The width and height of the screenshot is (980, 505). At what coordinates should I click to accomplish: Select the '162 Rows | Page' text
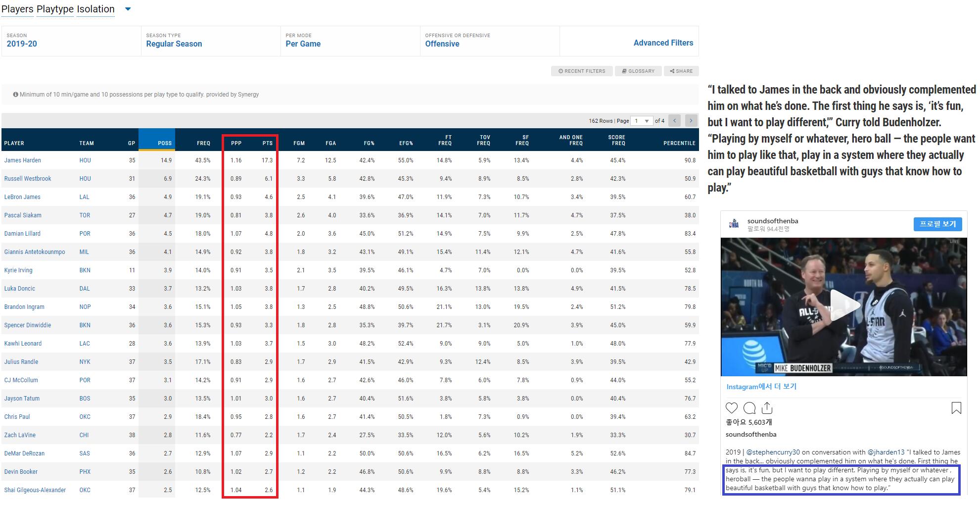[x=609, y=121]
